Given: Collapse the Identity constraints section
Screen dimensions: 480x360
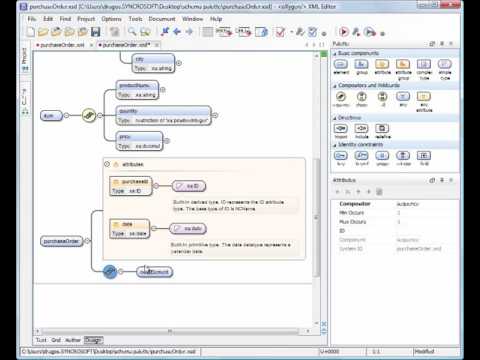Looking at the screenshot, I should point(335,145).
